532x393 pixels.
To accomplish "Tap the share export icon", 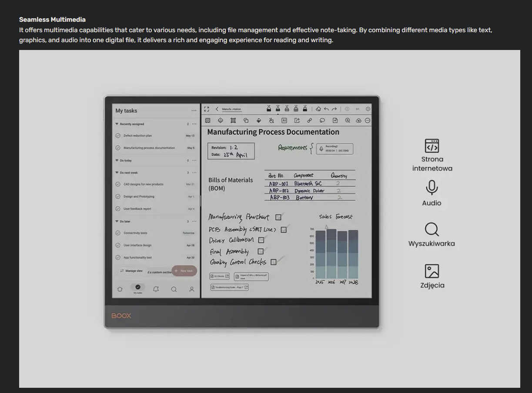I will [297, 120].
